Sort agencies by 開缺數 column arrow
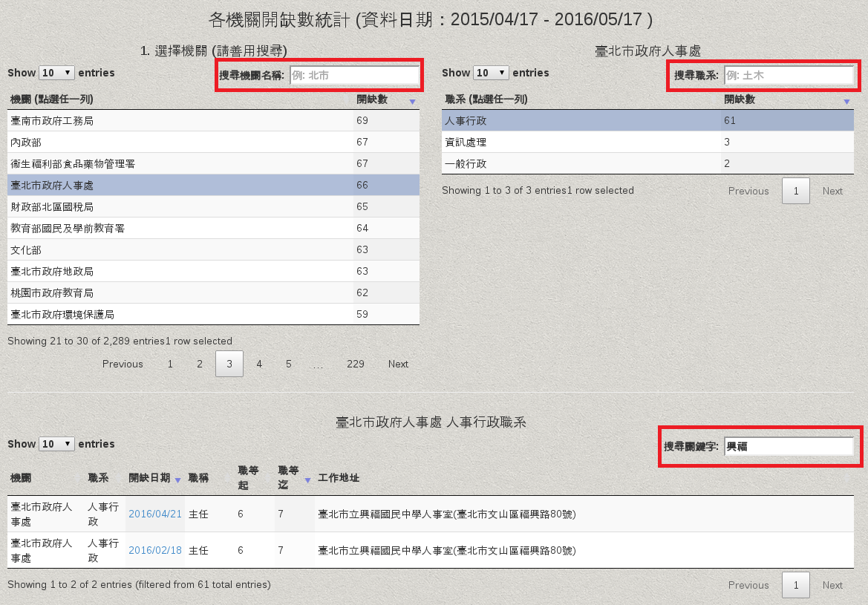 click(x=412, y=100)
